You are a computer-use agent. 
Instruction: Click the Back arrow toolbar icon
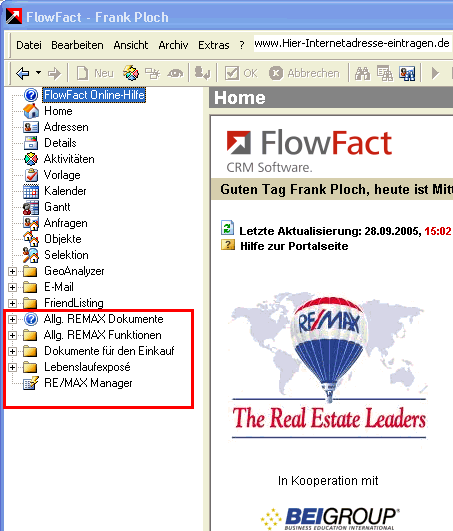pyautogui.click(x=23, y=73)
